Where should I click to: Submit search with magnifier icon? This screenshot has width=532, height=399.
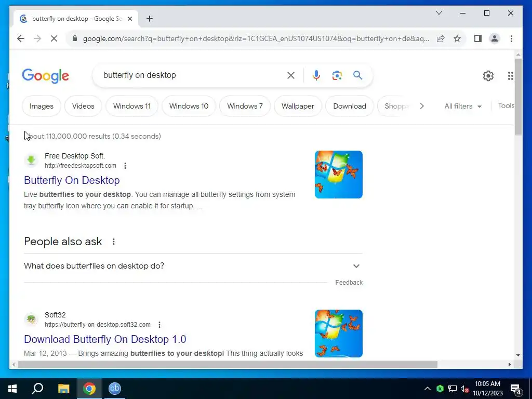357,75
